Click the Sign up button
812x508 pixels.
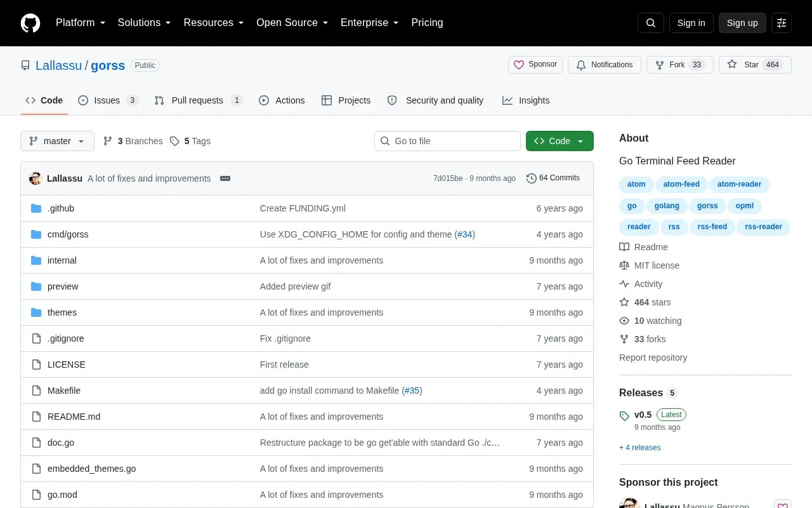(x=742, y=23)
